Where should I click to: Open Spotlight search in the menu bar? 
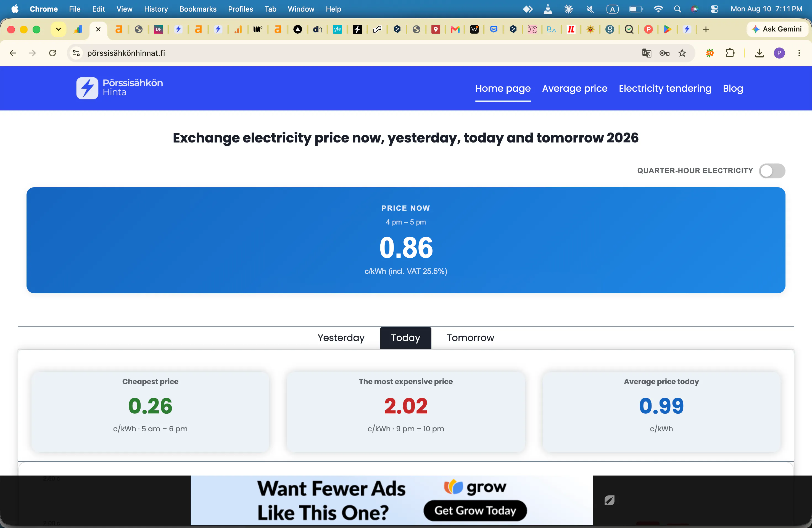(677, 9)
